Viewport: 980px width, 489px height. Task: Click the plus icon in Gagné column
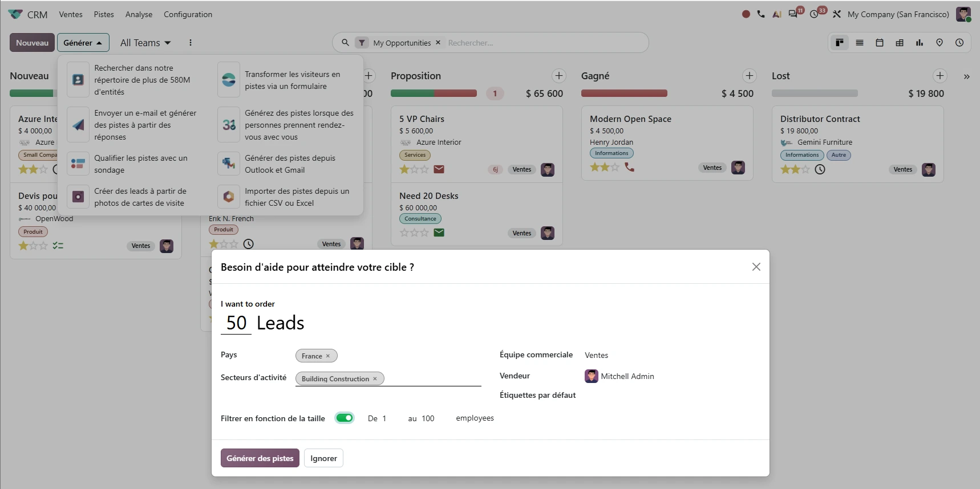[750, 76]
